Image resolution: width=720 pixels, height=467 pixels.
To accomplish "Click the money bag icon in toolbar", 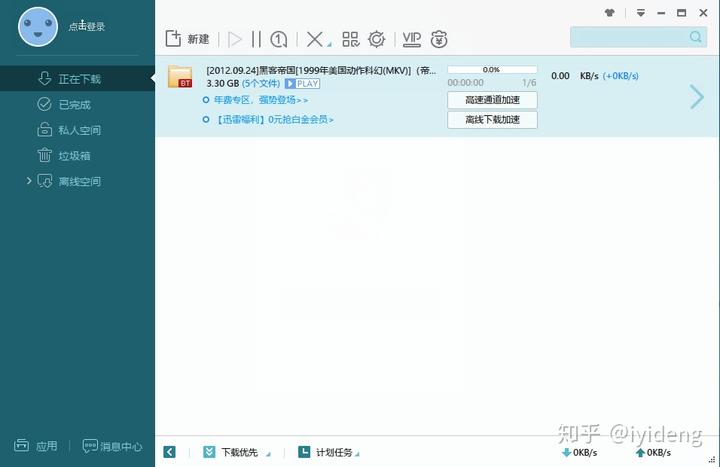I will tap(439, 39).
